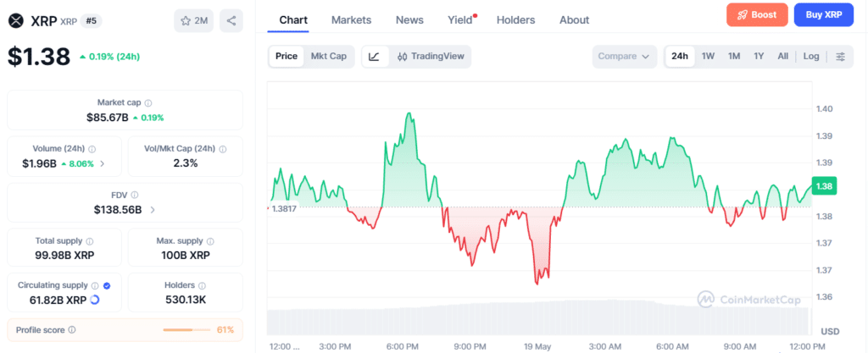The image size is (868, 353).
Task: Click the #5 rank badge
Action: 92,21
